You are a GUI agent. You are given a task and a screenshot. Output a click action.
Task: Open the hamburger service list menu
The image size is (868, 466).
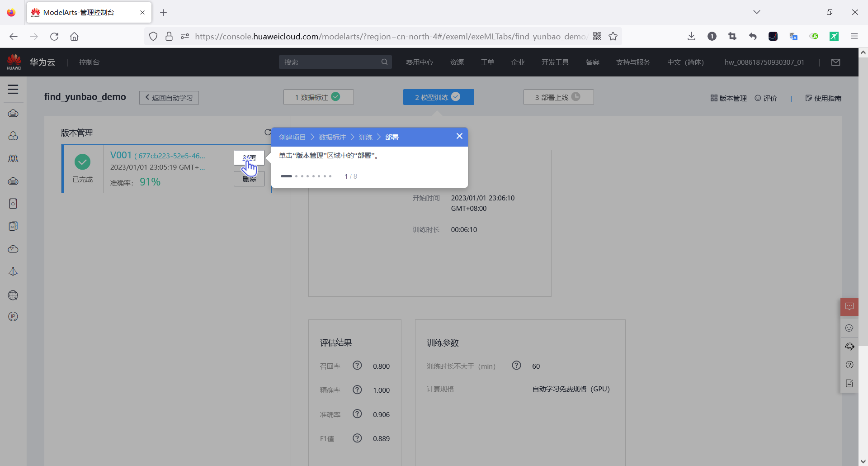coord(13,90)
